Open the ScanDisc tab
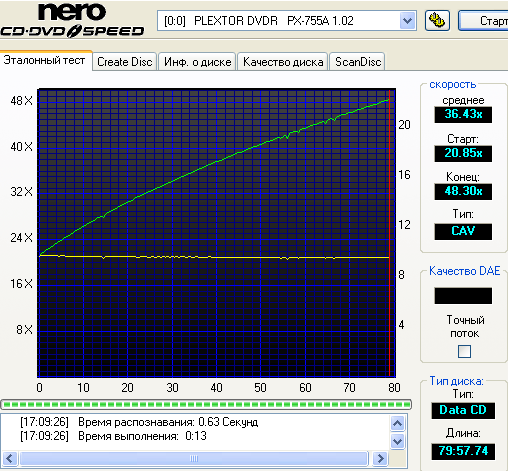The image size is (508, 473). click(x=358, y=62)
